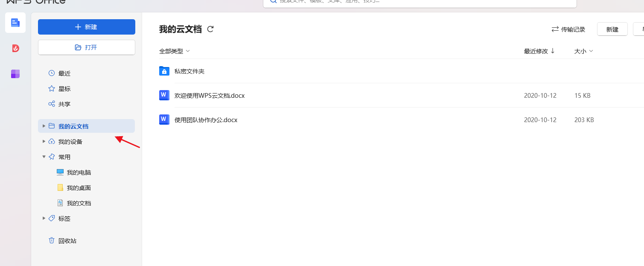Click the cloud icon beside 我的设备

click(x=52, y=141)
